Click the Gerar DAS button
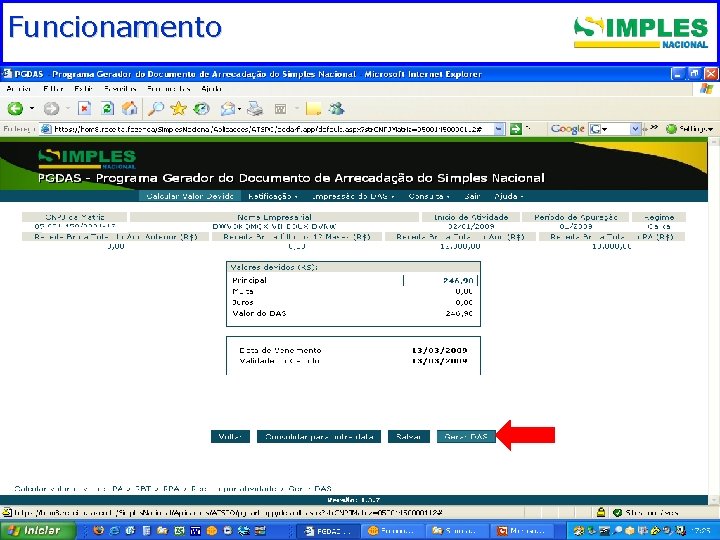This screenshot has width=720, height=540. pyautogui.click(x=466, y=437)
